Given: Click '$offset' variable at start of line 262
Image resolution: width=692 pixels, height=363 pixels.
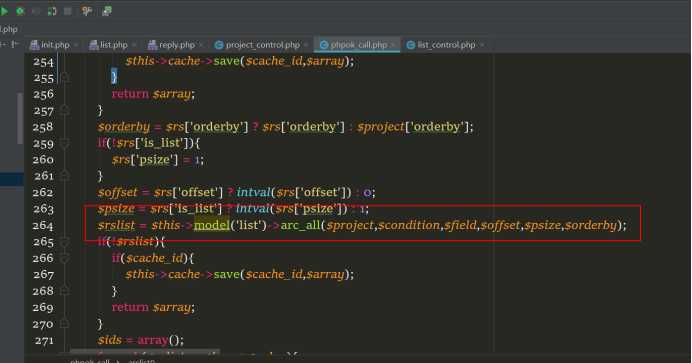Looking at the screenshot, I should click(x=117, y=193).
